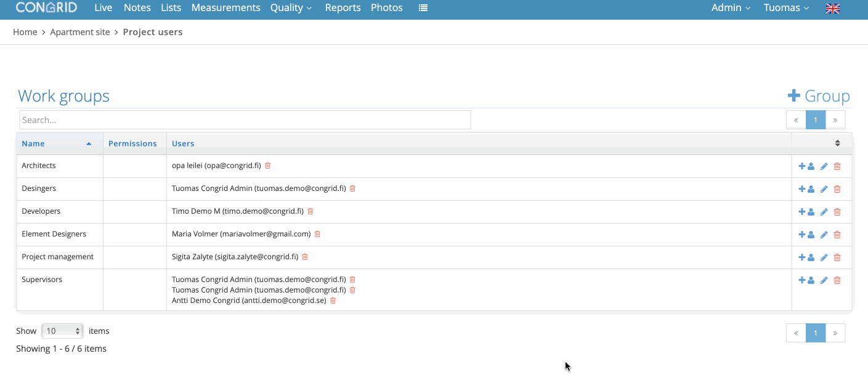Go to previous page in top pagination
Screen dimensions: 868x388
click(x=796, y=120)
